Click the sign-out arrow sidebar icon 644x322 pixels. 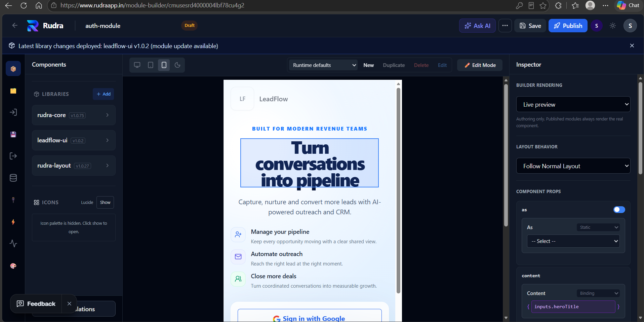pyautogui.click(x=13, y=156)
